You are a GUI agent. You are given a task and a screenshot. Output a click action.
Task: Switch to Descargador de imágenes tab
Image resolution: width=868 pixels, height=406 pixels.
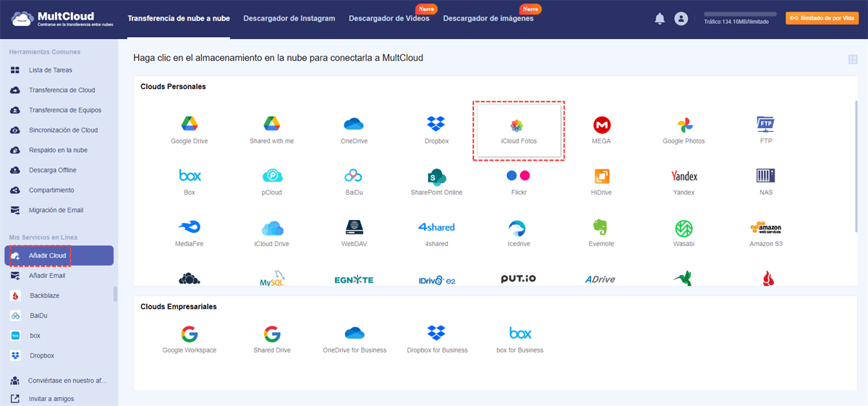click(x=488, y=18)
